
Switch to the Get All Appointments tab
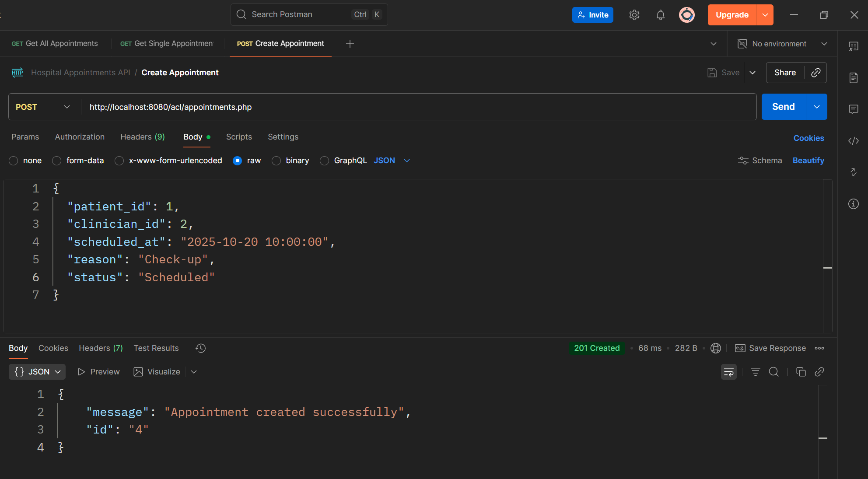(x=55, y=44)
